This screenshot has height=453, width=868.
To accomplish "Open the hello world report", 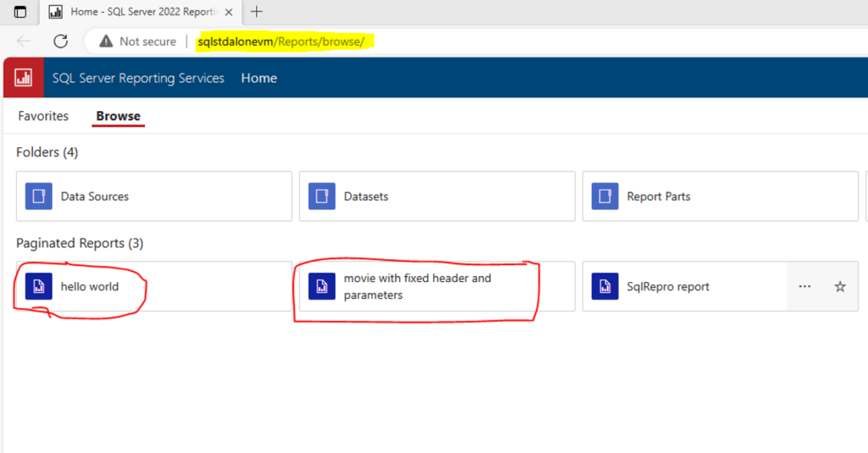I will [154, 286].
